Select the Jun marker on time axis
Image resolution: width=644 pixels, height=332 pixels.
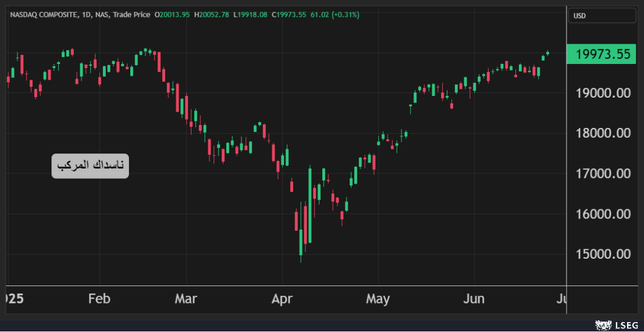click(474, 299)
